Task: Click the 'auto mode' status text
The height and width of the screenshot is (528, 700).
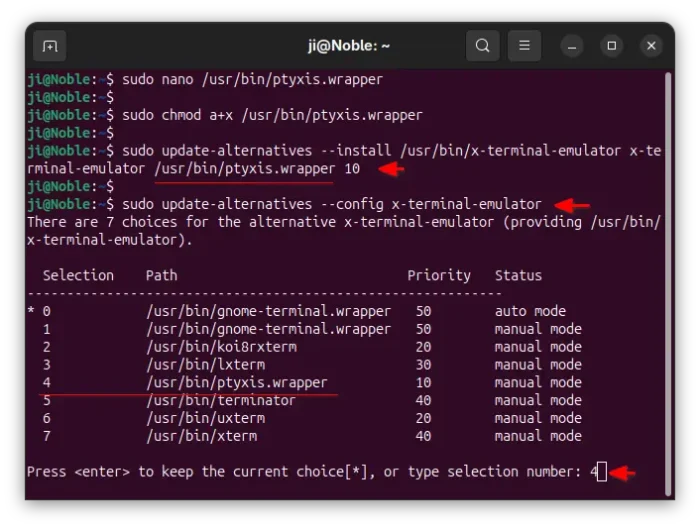Action: click(530, 311)
